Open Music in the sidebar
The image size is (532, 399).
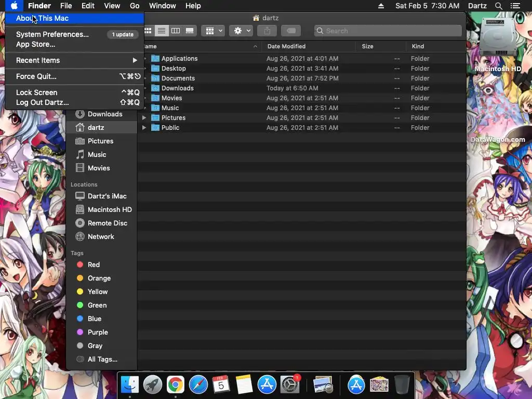(x=102, y=155)
